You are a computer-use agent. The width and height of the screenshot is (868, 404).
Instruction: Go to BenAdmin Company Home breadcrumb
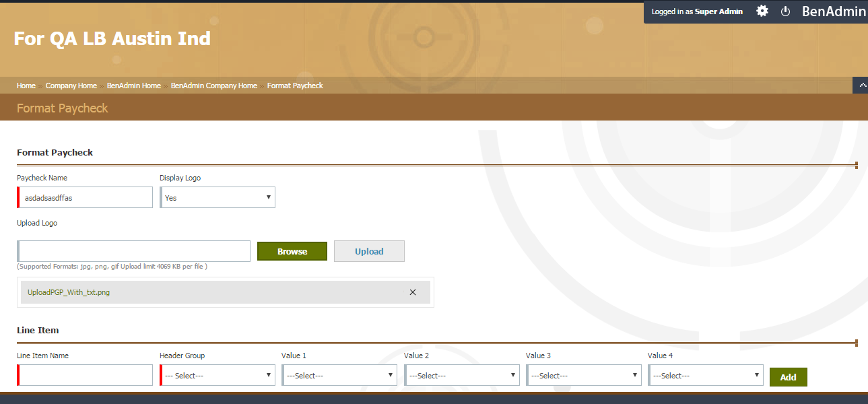pos(213,86)
